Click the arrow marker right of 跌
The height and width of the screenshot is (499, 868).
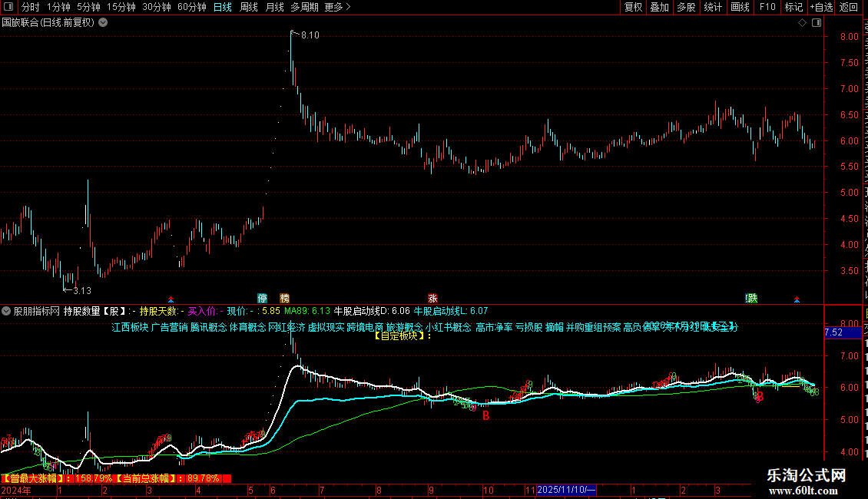(x=797, y=299)
